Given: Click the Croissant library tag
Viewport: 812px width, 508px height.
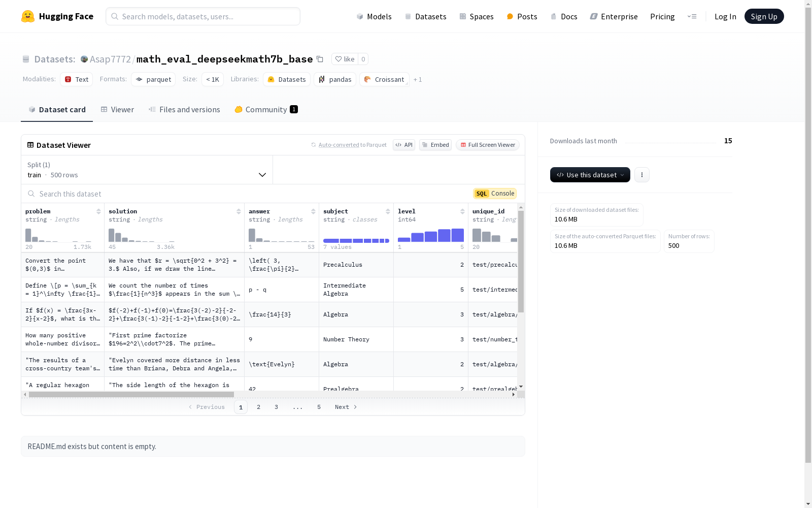Looking at the screenshot, I should 384,79.
